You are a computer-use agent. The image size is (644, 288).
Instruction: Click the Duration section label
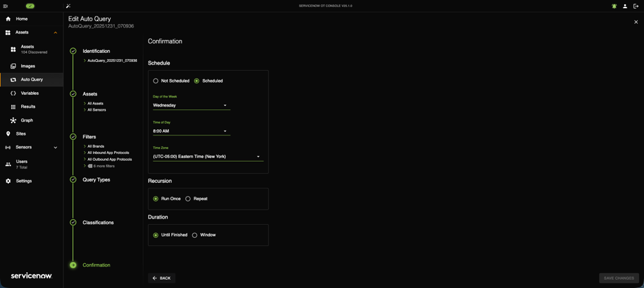click(158, 217)
